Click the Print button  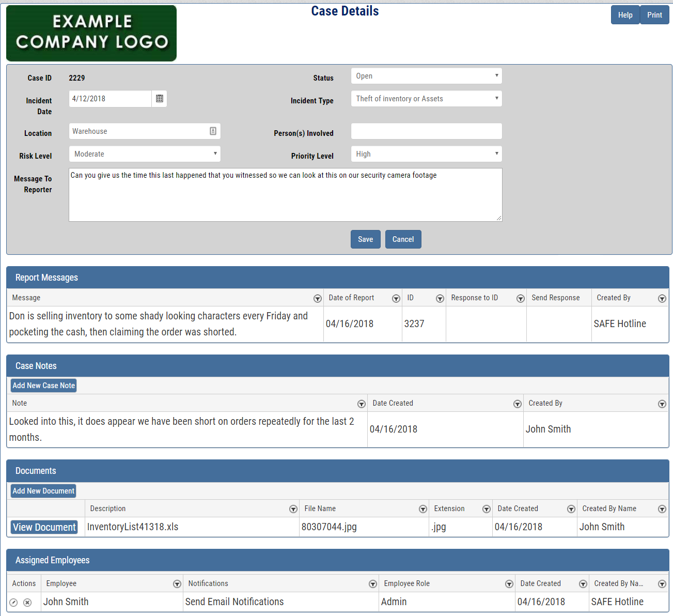tap(654, 15)
